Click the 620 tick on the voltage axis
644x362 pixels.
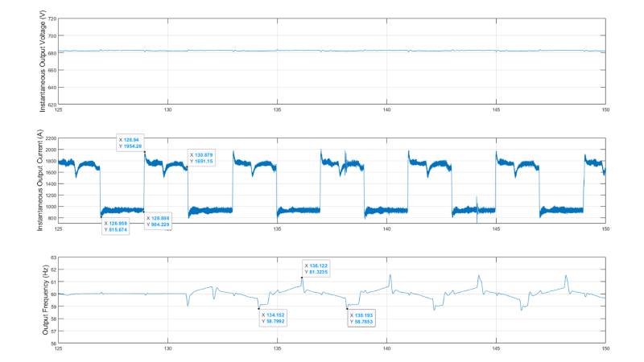(x=52, y=105)
